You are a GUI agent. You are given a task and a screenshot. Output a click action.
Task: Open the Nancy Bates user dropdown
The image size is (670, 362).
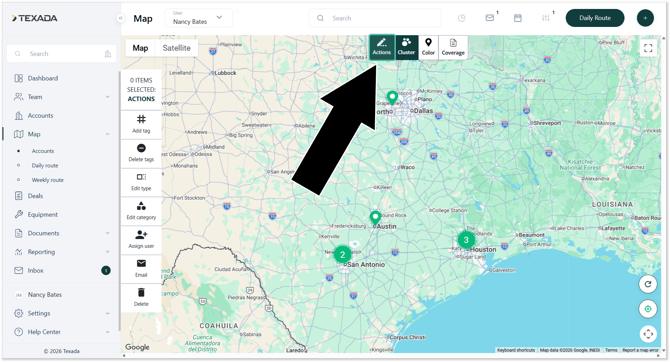click(199, 18)
